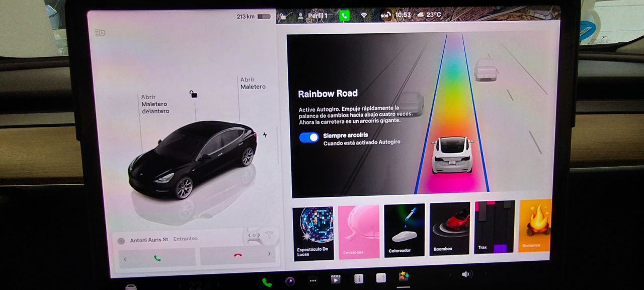
Task: Tap the Wi-Fi icon in status bar
Action: 364,16
